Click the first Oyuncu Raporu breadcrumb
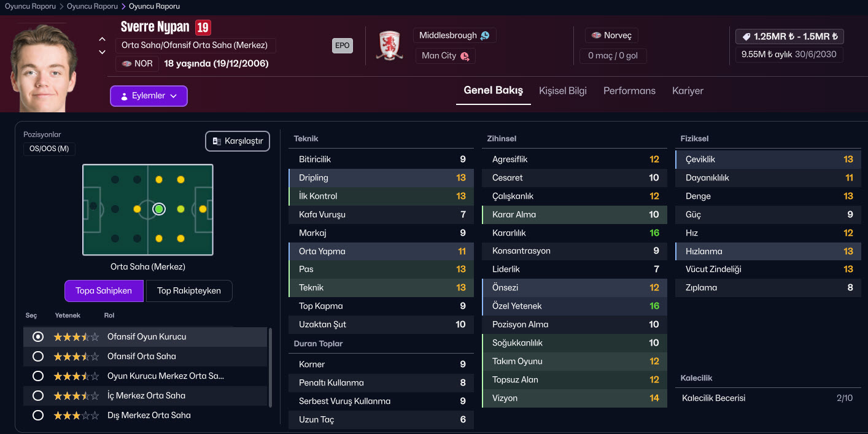 (x=30, y=6)
